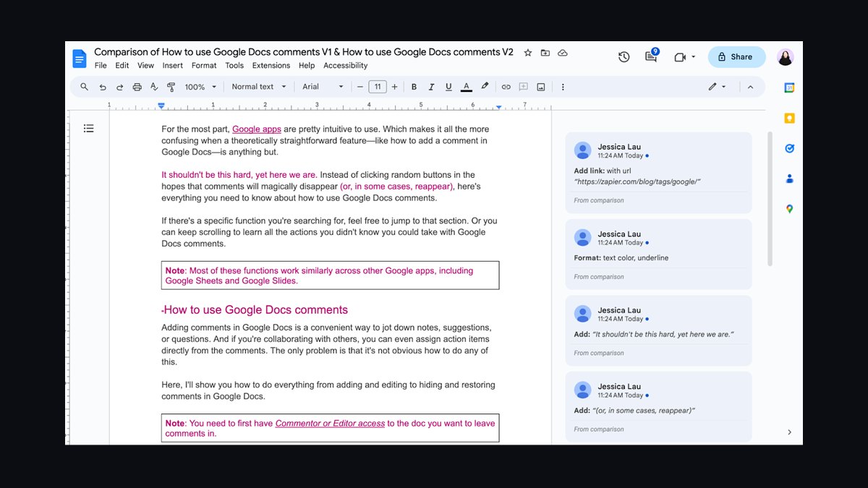868x488 pixels.
Task: Open Google Maps side panel
Action: tap(790, 209)
